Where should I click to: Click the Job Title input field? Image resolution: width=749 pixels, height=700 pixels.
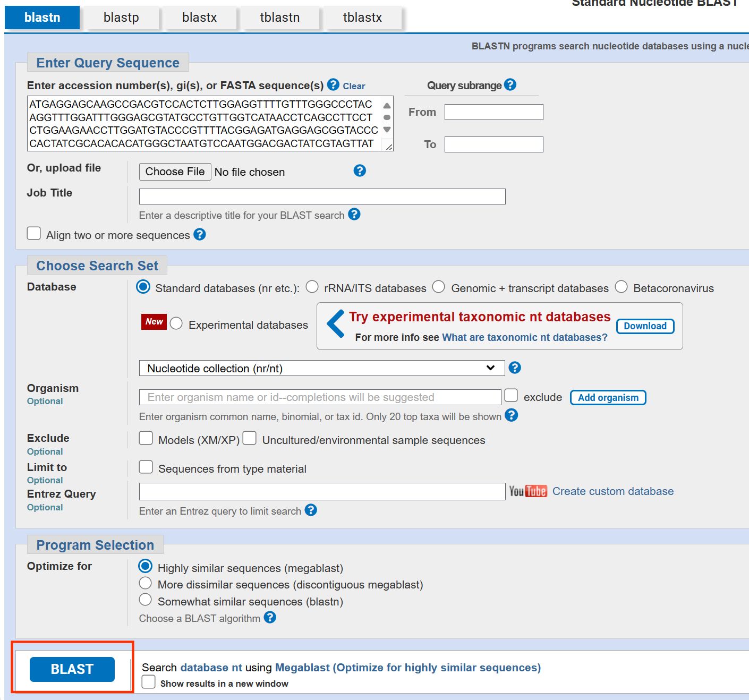(322, 197)
